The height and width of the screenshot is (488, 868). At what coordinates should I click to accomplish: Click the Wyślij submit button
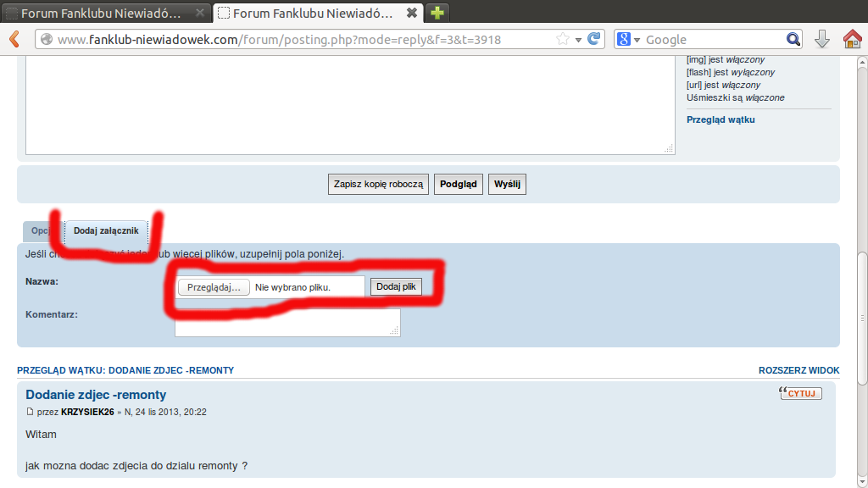click(x=507, y=184)
